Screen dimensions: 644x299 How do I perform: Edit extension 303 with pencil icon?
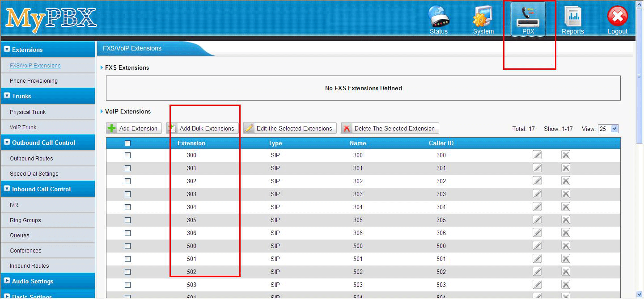point(537,194)
